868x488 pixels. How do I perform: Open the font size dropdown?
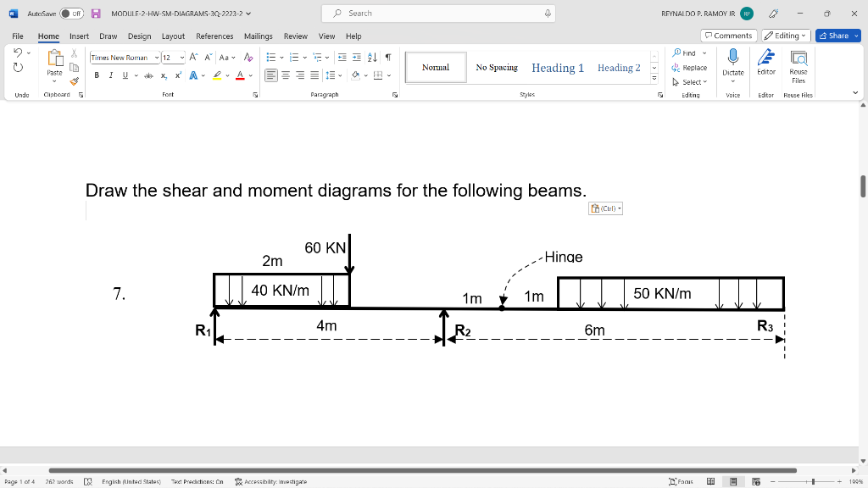point(181,58)
